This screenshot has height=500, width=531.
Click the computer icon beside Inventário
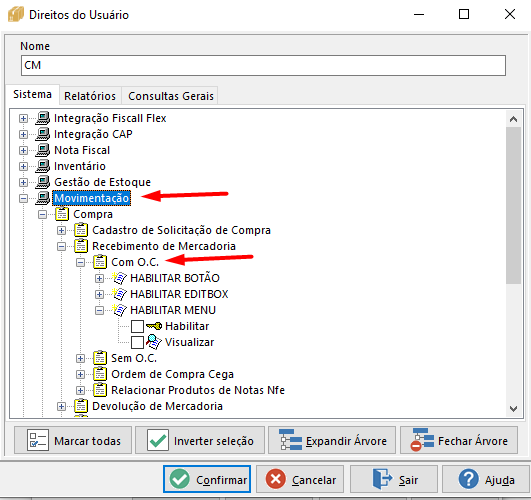(43, 166)
